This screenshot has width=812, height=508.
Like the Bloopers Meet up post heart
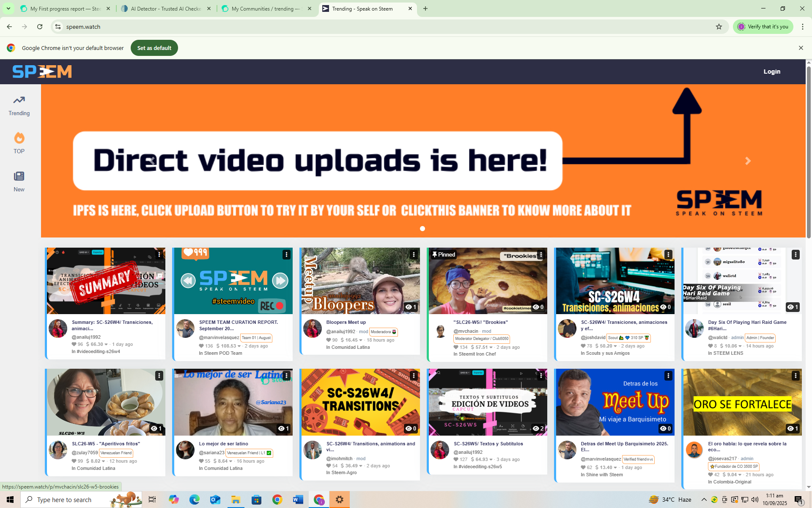click(x=329, y=340)
